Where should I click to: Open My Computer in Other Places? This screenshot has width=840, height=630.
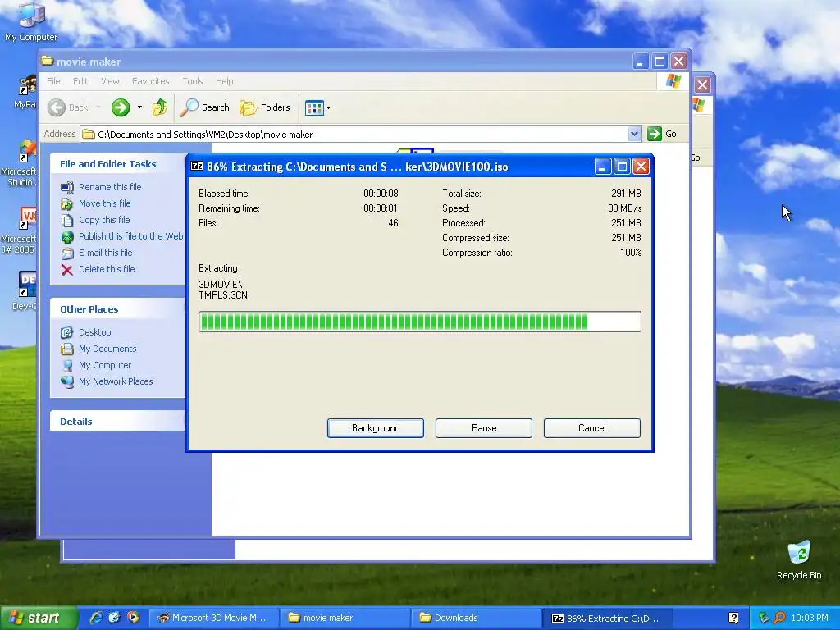coord(104,365)
